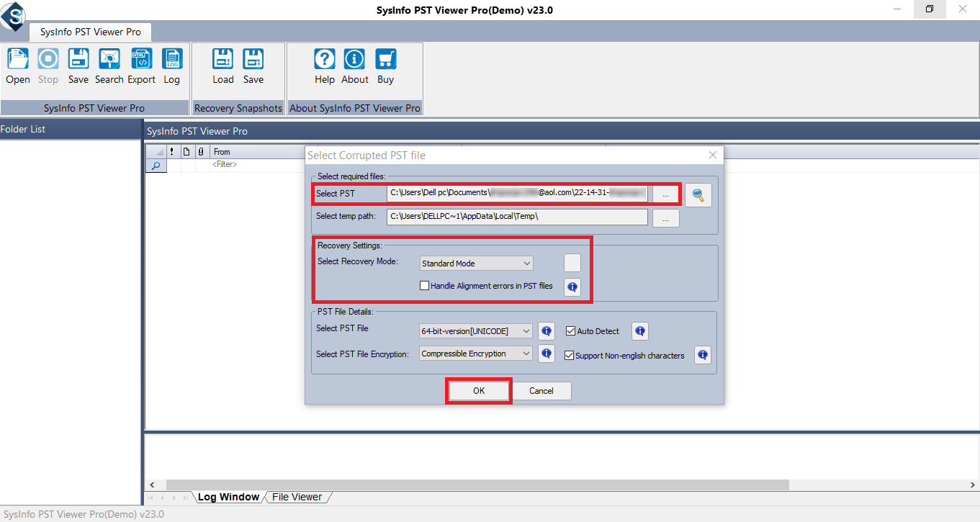Viewport: 980px width, 522px height.
Task: Browse for PST file with the ... button
Action: [x=666, y=195]
